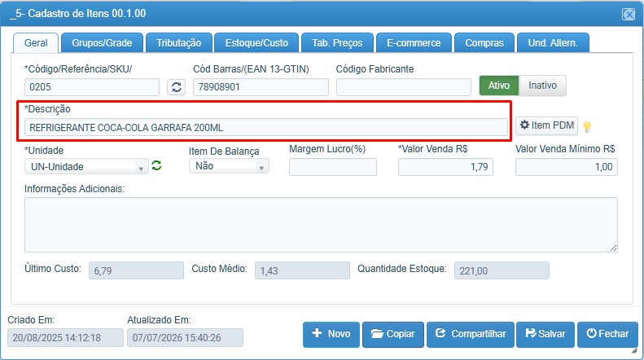Focus the Código/Referência/SKU field

click(92, 87)
